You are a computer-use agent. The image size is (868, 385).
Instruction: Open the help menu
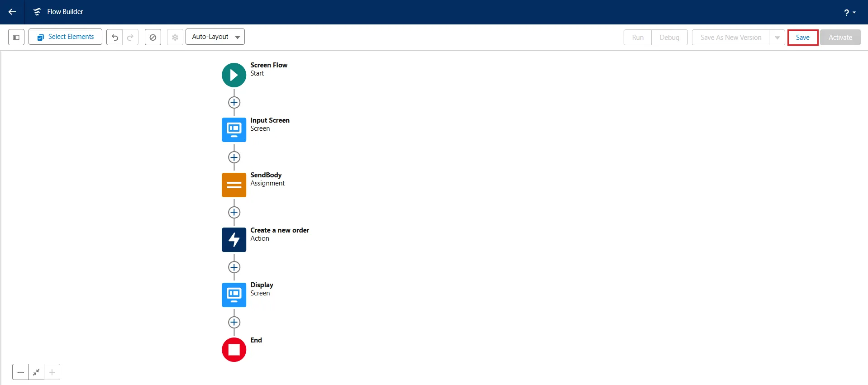pos(849,12)
